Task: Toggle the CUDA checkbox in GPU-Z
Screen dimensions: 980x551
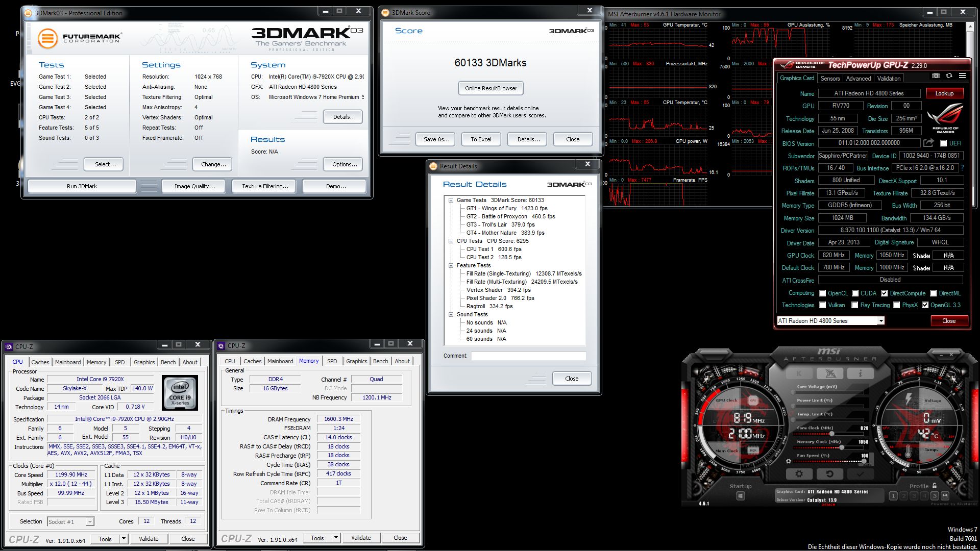Action: 855,293
